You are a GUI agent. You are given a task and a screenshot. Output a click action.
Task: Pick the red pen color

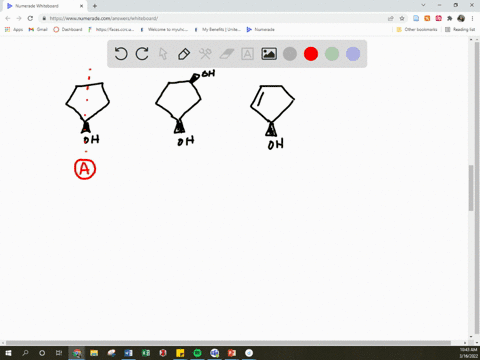311,54
